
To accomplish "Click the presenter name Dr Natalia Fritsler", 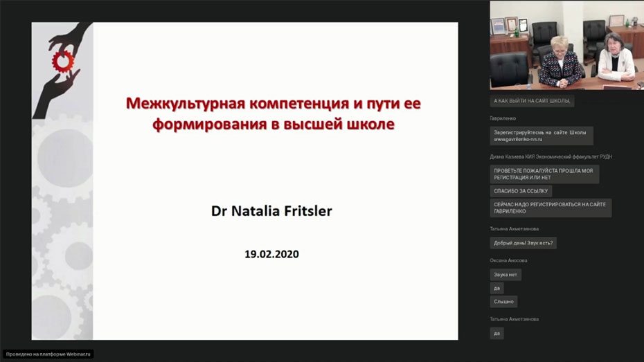I will 271,210.
